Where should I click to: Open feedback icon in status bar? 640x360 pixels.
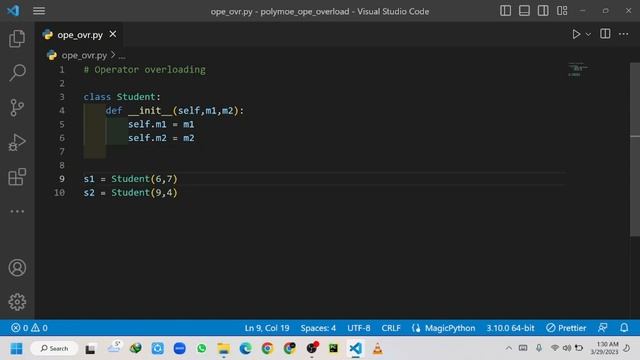(x=602, y=328)
